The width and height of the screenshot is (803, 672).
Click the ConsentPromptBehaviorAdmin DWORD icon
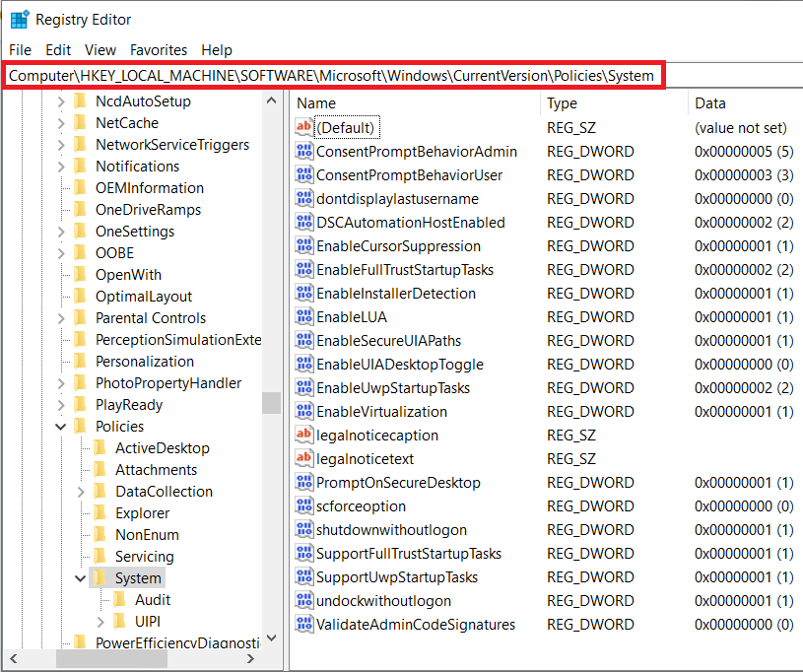(303, 152)
